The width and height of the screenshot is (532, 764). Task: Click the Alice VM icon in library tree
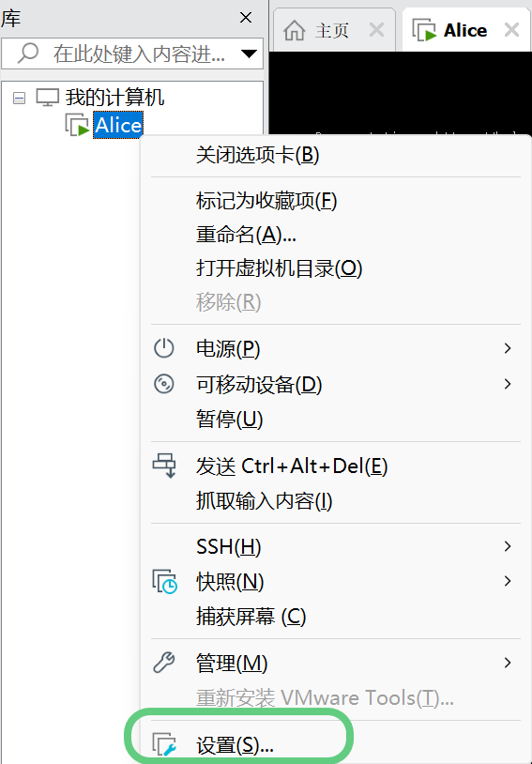77,125
